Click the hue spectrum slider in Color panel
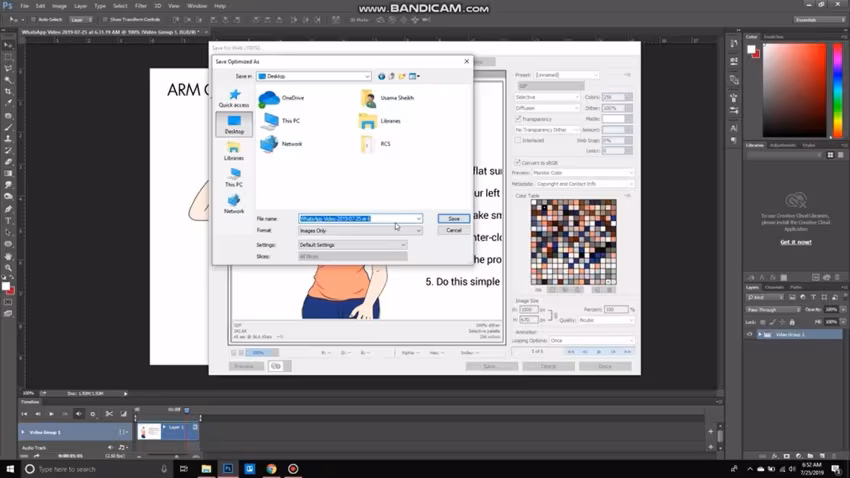 pyautogui.click(x=838, y=90)
